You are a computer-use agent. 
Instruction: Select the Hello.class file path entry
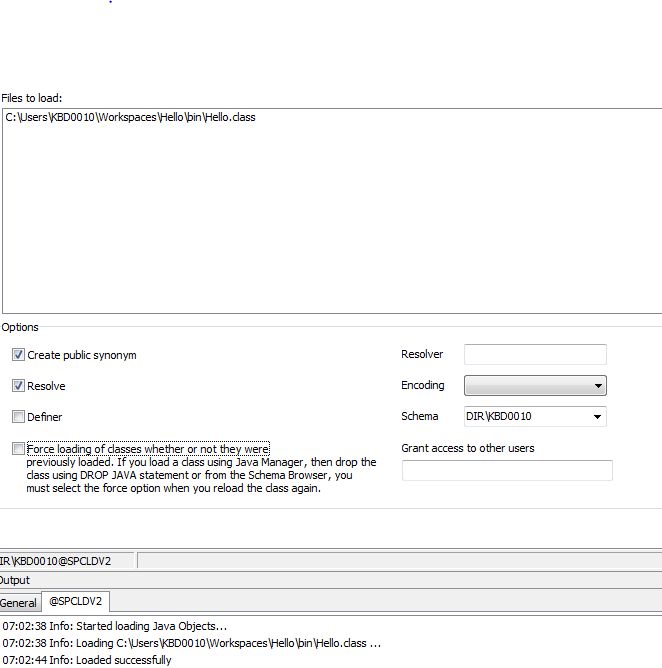130,117
